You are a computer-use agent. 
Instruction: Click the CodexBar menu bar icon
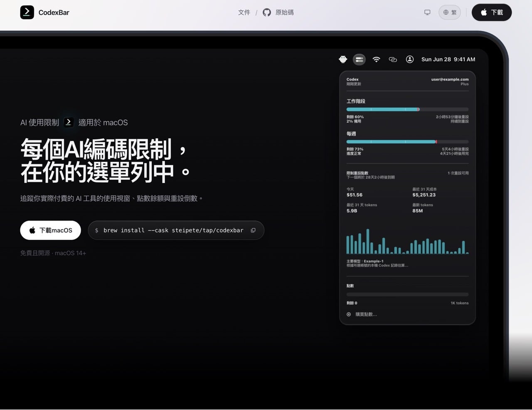pyautogui.click(x=360, y=59)
